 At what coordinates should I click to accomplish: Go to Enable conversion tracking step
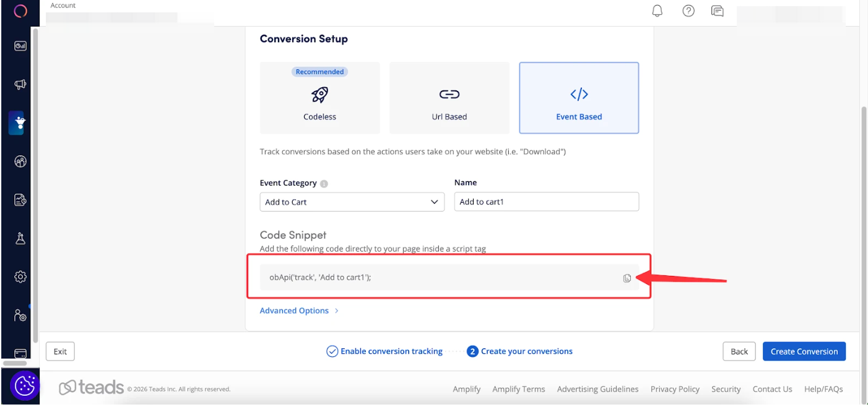384,351
